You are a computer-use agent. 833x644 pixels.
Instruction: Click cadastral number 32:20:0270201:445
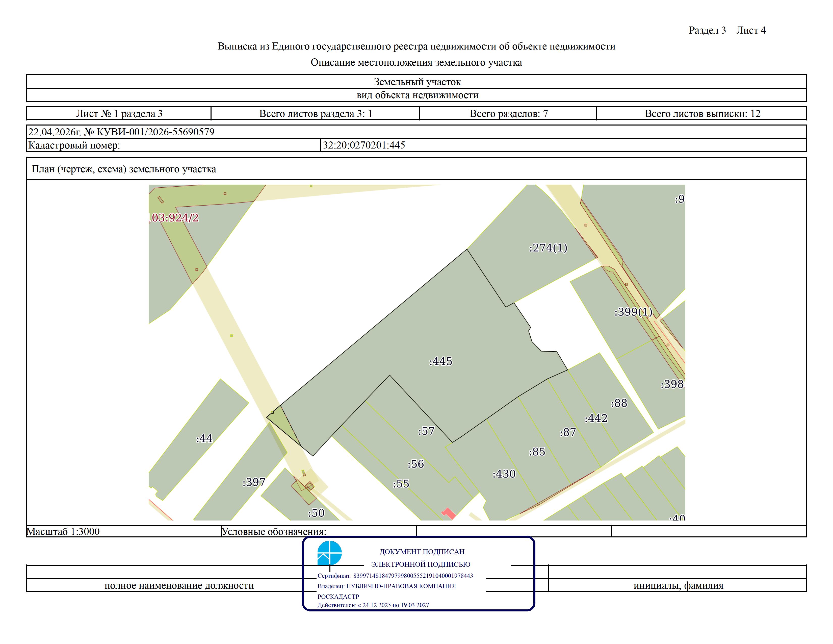tap(364, 145)
